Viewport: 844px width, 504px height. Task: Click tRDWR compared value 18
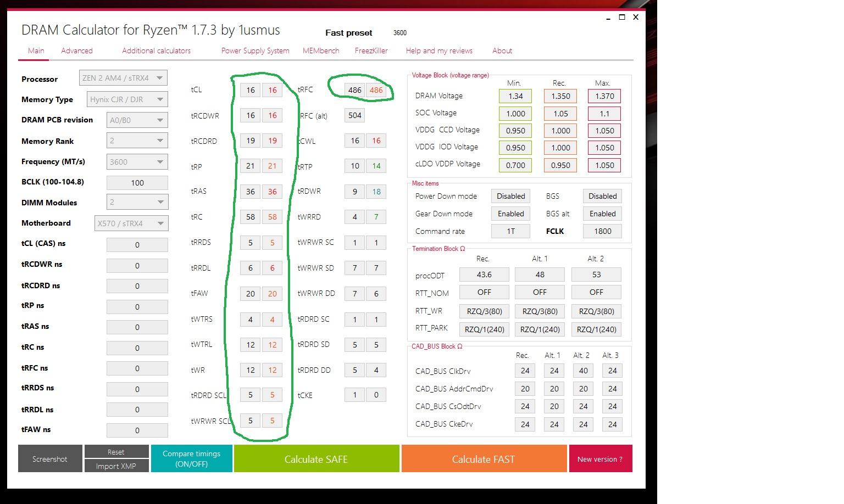click(376, 192)
